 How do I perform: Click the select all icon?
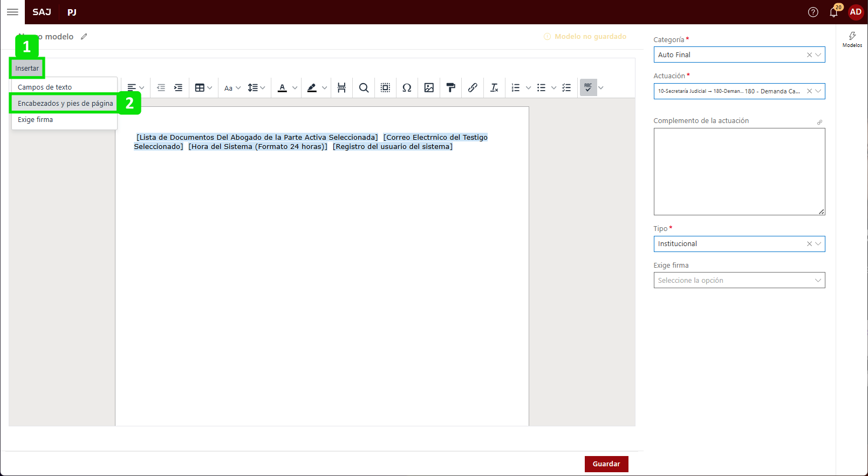pos(385,88)
